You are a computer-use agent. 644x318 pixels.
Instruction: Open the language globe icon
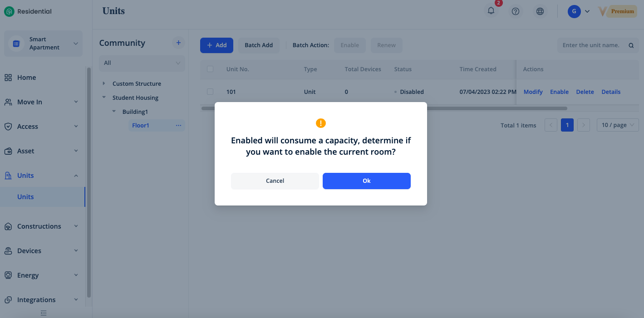pos(540,12)
